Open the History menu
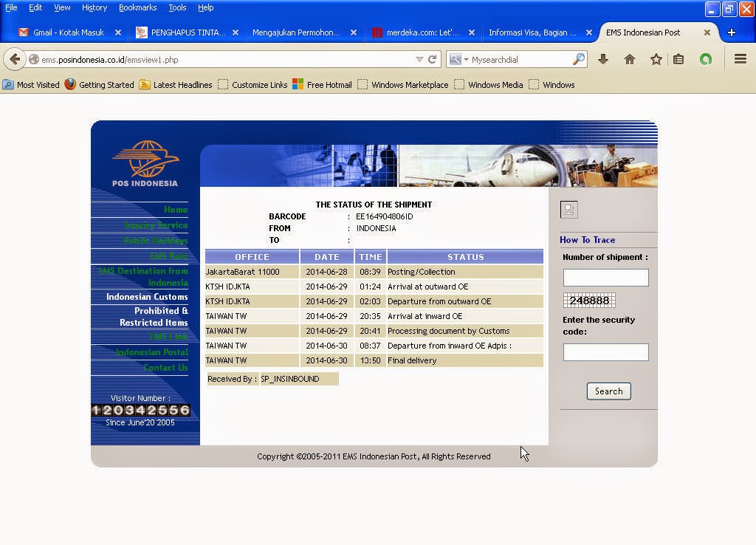The width and height of the screenshot is (756, 545). coord(94,7)
